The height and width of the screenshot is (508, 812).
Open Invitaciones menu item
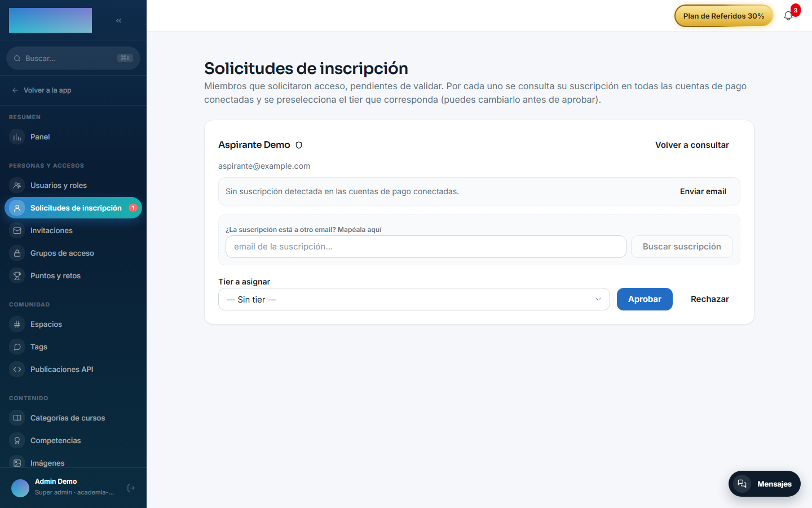click(73, 231)
